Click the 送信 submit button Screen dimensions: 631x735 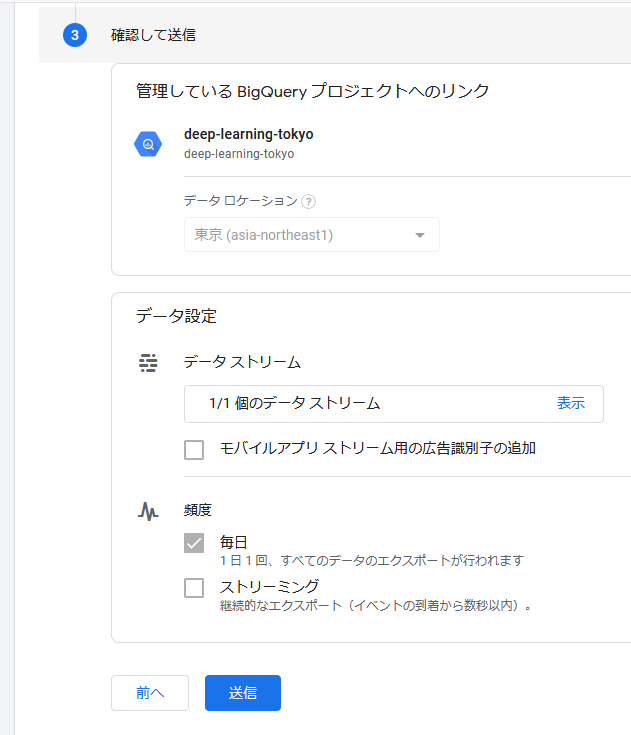tap(243, 693)
